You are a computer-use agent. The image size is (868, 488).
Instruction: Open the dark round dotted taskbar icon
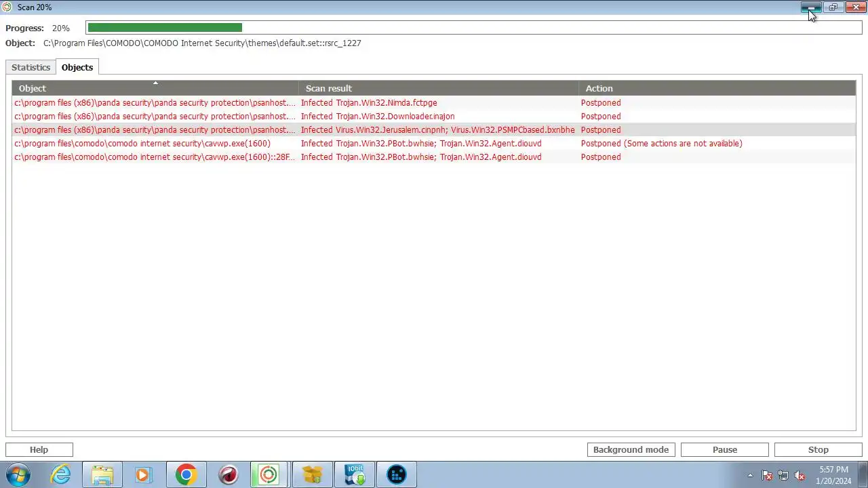(396, 474)
